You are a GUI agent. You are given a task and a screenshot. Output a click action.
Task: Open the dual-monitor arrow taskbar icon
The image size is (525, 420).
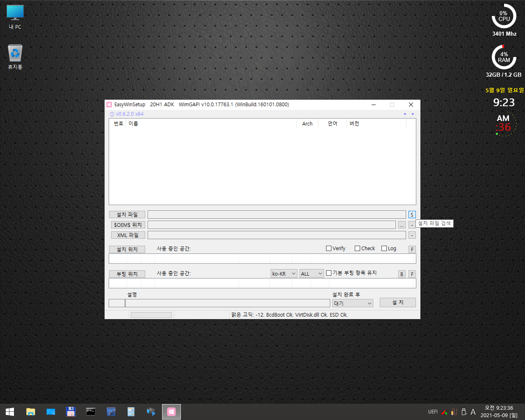point(151,412)
